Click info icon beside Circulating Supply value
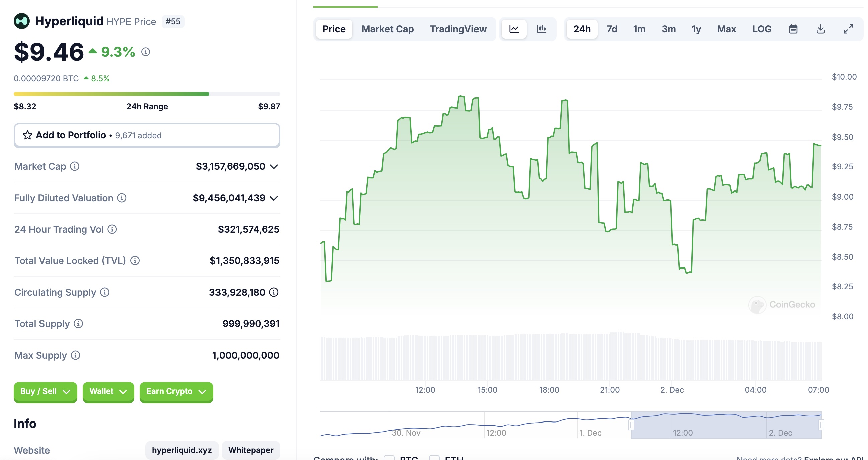 coord(274,292)
